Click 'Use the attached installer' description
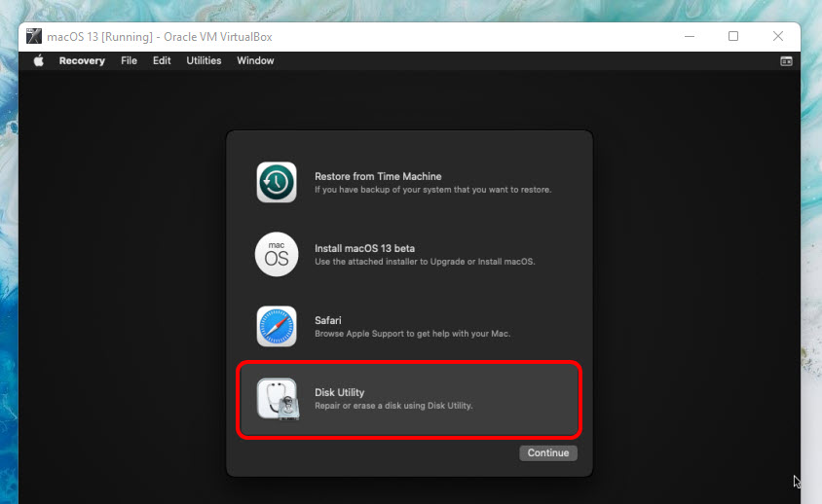The width and height of the screenshot is (822, 504). 425,262
